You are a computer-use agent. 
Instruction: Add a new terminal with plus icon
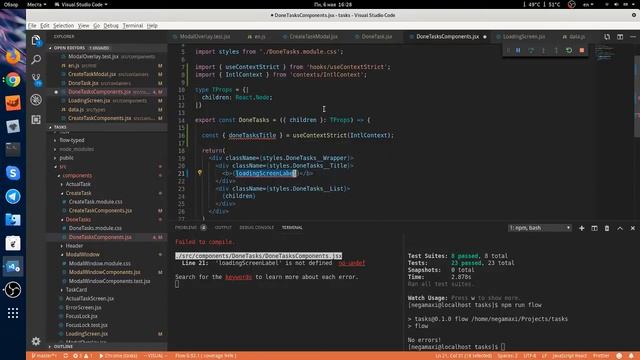pos(582,228)
